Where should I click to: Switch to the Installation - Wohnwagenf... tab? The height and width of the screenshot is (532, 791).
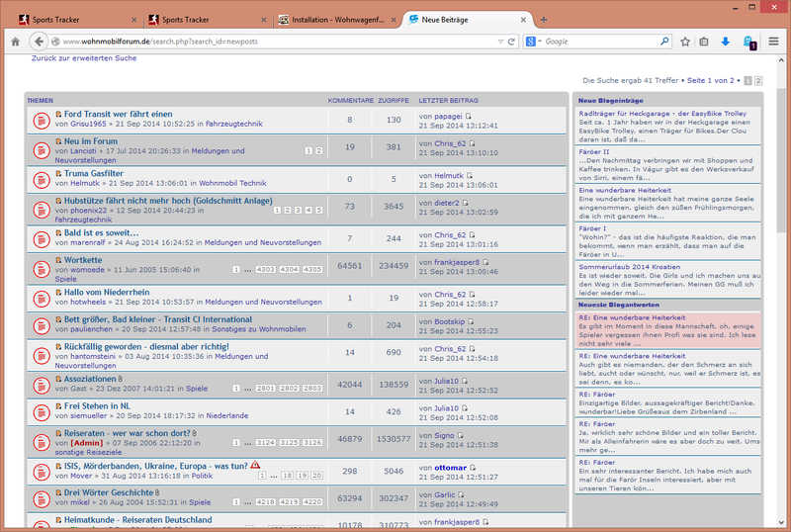tap(337, 20)
